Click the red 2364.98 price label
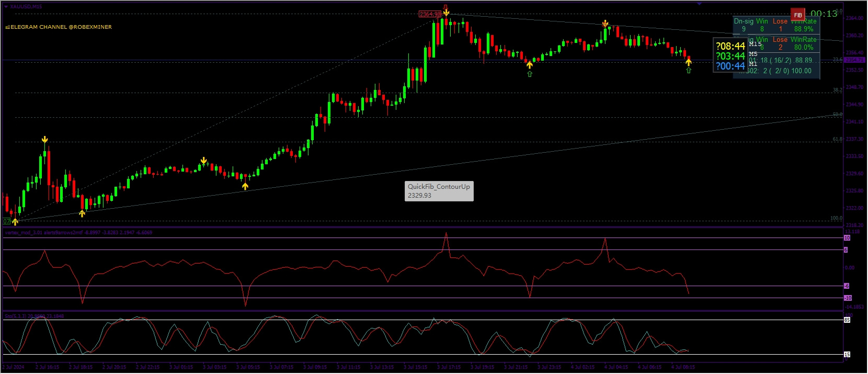868x374 pixels. point(430,14)
